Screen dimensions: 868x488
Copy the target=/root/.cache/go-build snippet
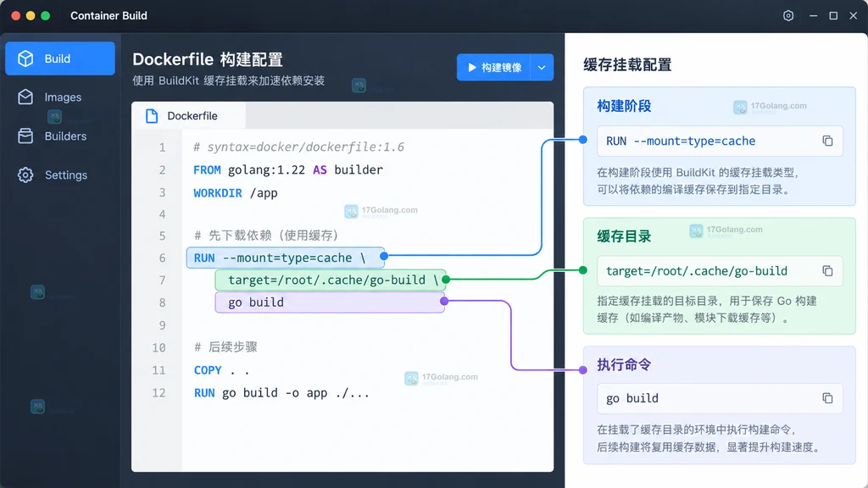click(827, 271)
